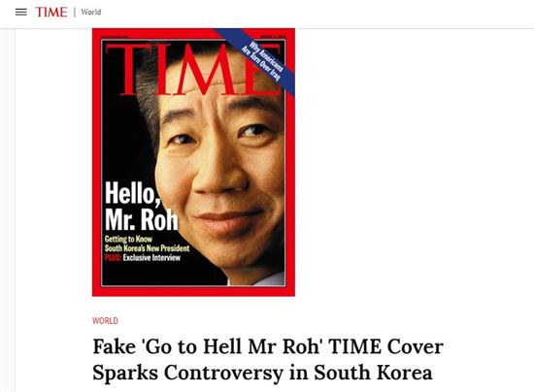Open the World section link in header
The width and height of the screenshot is (534, 392).
[x=91, y=13]
